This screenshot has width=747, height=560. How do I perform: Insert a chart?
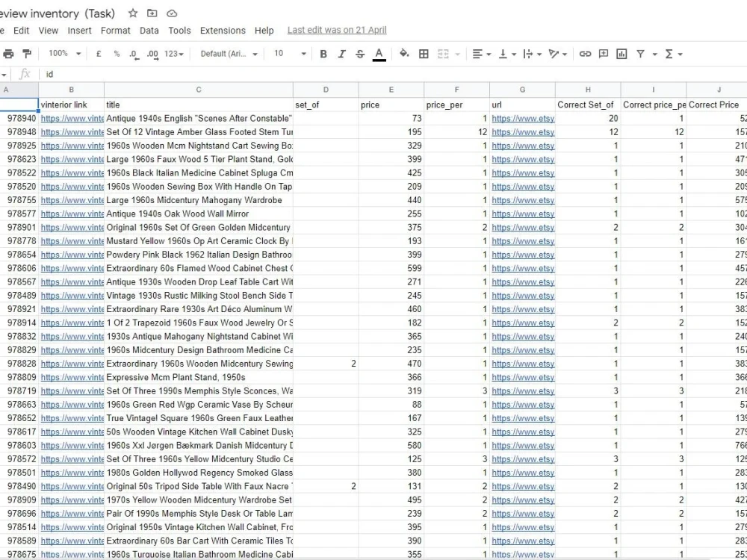(x=622, y=54)
